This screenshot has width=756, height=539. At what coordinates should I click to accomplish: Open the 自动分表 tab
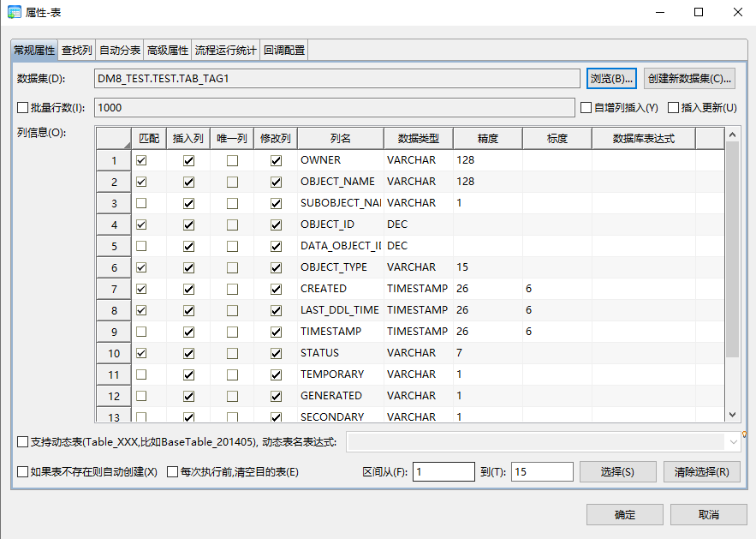120,51
